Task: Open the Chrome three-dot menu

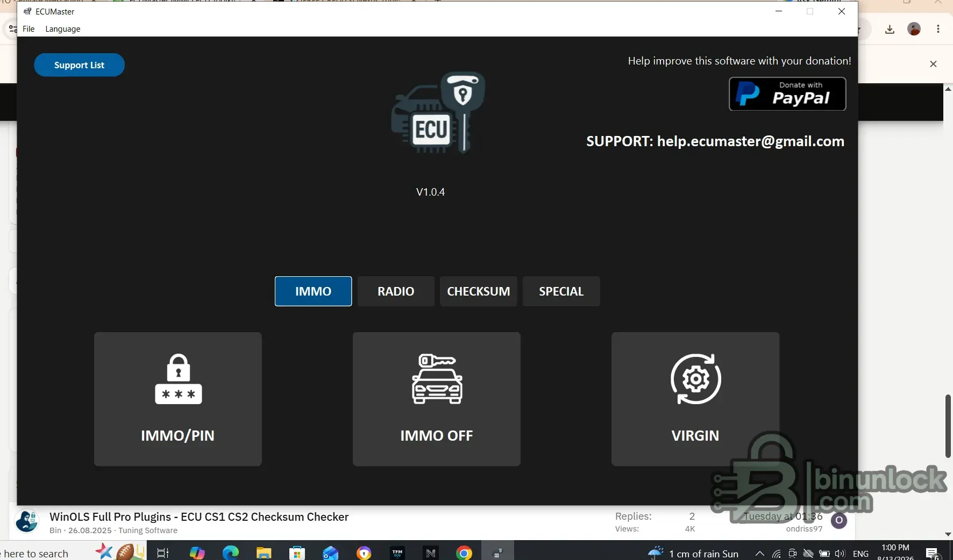Action: 938,29
